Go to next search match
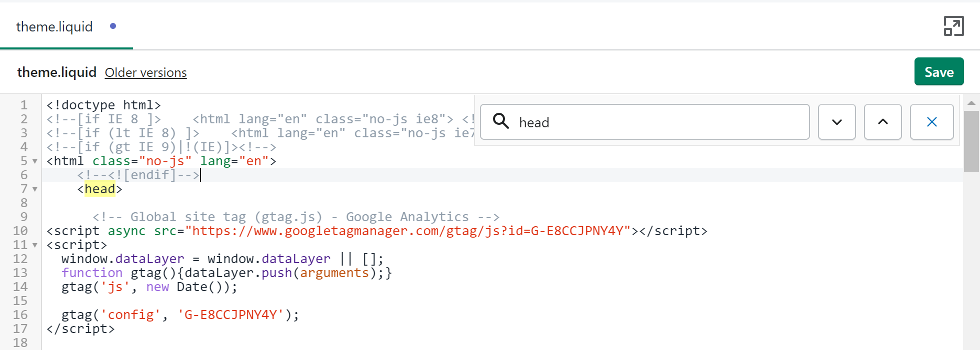 click(836, 122)
